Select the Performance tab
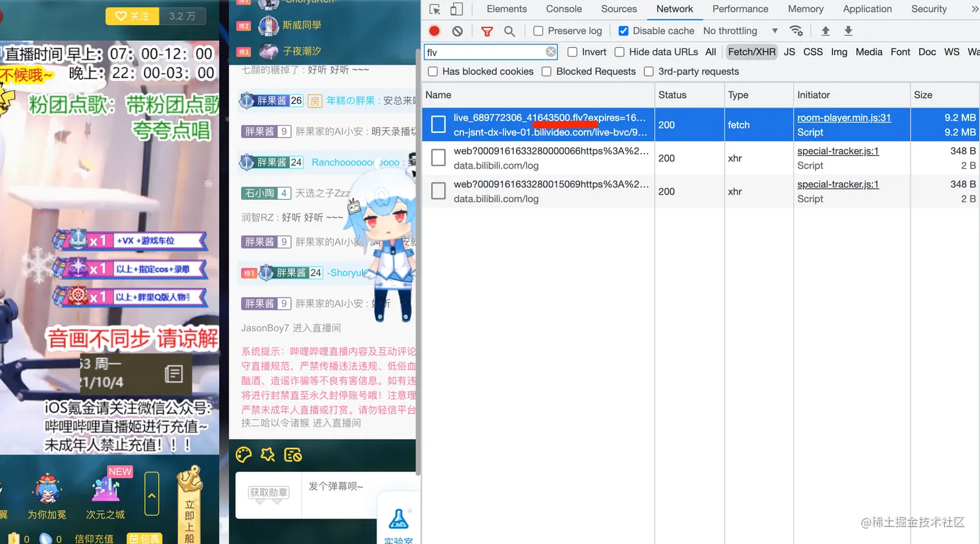980x544 pixels. (x=740, y=9)
